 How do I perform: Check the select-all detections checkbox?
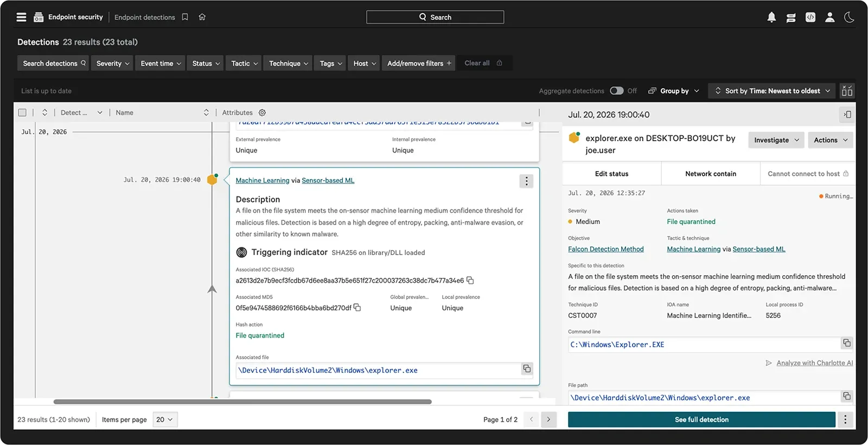(x=22, y=113)
